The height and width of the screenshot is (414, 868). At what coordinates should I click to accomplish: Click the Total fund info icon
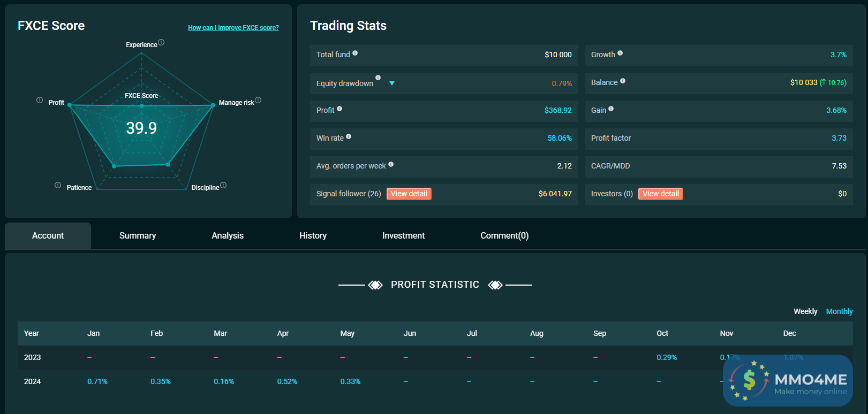(x=355, y=53)
